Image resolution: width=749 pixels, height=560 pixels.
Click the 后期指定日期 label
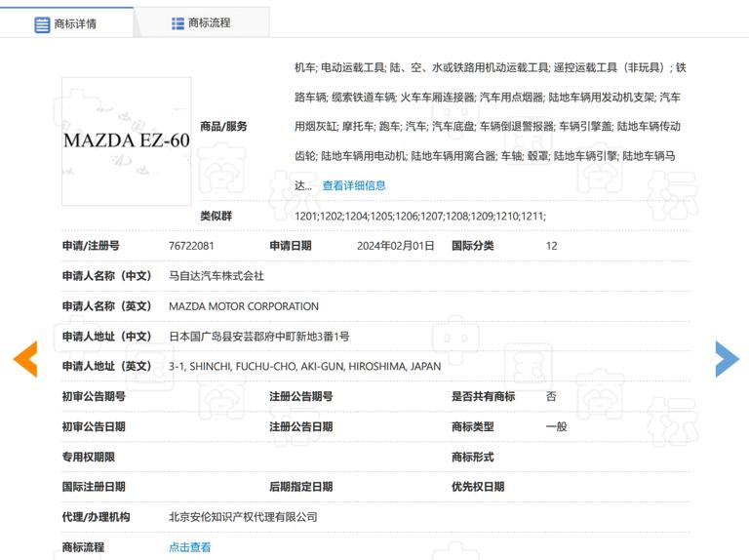tap(301, 487)
